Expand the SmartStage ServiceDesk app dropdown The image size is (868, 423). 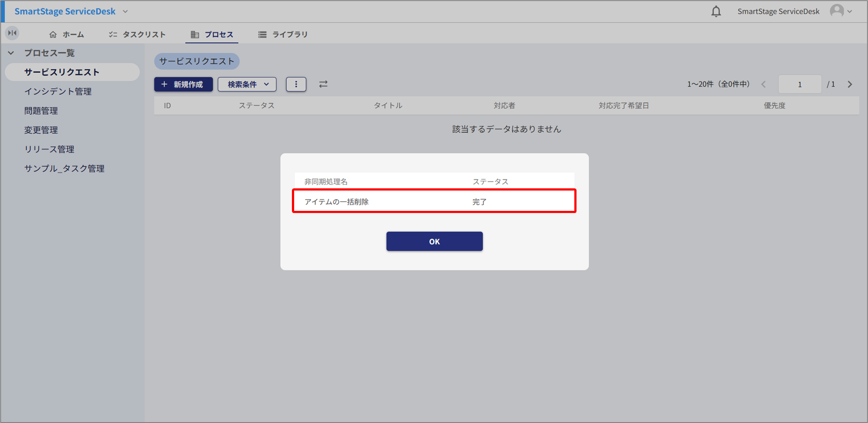pyautogui.click(x=125, y=12)
